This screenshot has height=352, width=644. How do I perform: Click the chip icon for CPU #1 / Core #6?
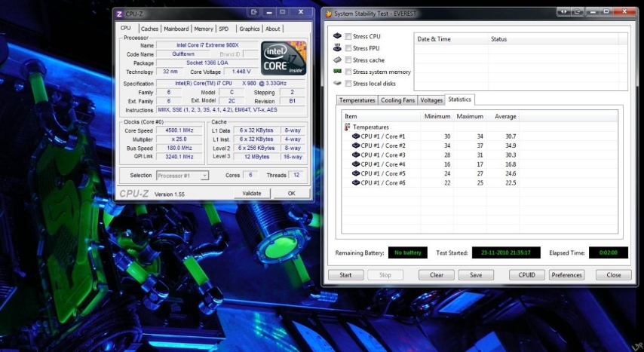(x=356, y=182)
